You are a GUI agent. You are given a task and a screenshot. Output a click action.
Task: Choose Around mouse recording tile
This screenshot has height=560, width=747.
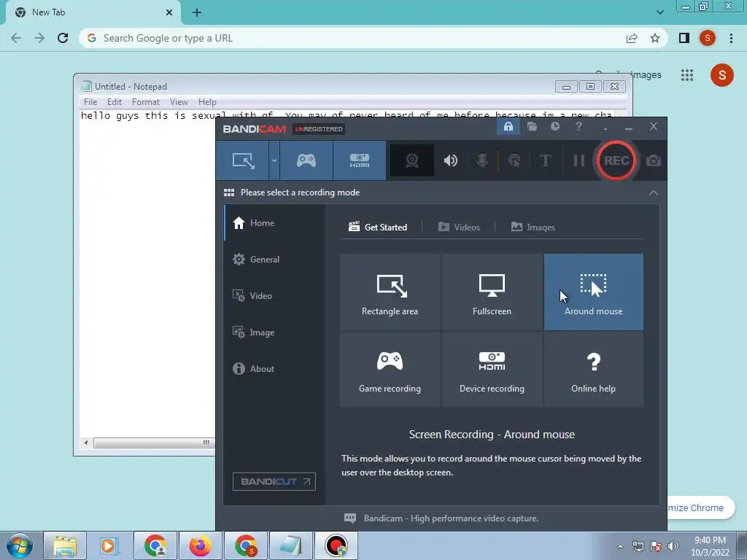coord(593,292)
